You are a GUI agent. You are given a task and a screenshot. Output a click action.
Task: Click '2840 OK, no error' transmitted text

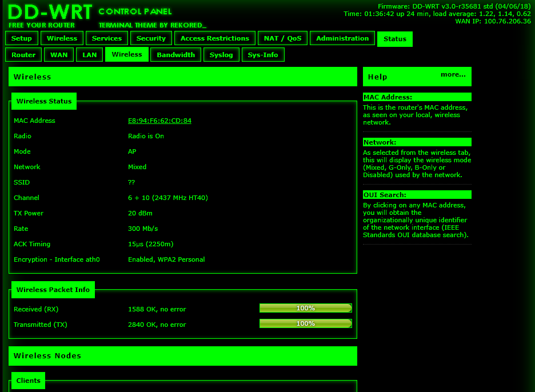(x=157, y=325)
